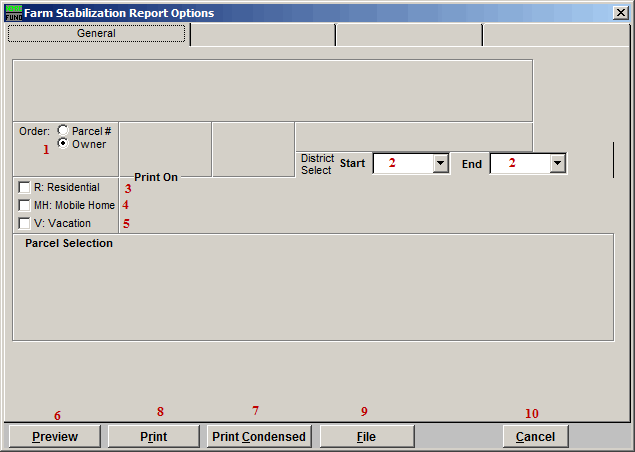Click the File button to export report
Screen dimensions: 635x452
tap(366, 437)
